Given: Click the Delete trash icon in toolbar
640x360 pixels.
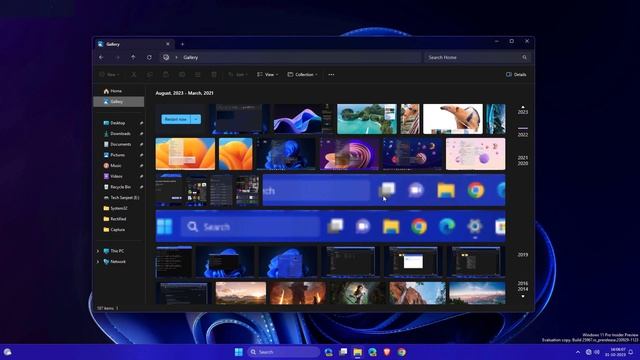Looking at the screenshot, I should tap(214, 75).
